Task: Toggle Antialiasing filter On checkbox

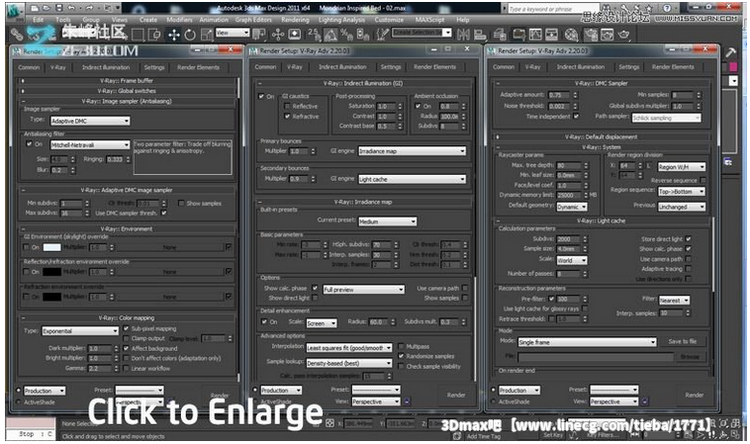Action: point(29,144)
